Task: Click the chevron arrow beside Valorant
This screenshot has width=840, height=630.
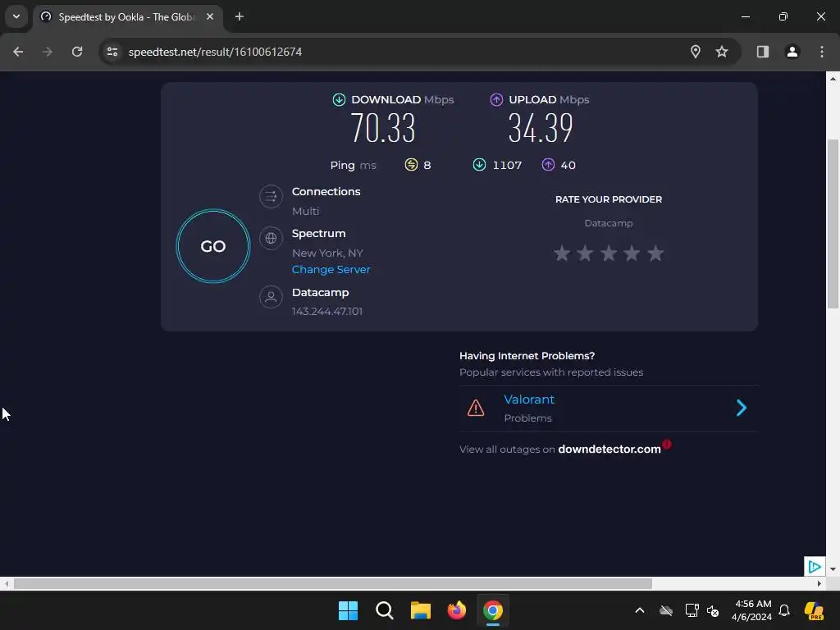Action: click(x=742, y=409)
